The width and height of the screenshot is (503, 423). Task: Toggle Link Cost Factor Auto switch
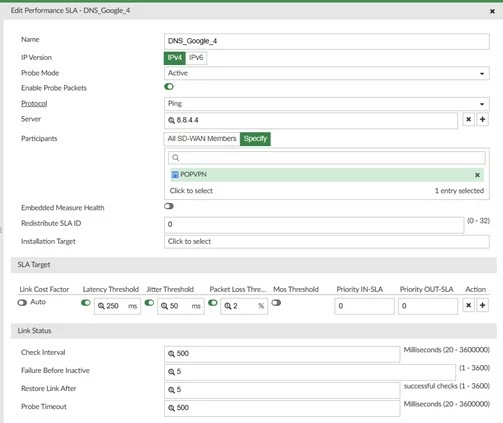(22, 303)
